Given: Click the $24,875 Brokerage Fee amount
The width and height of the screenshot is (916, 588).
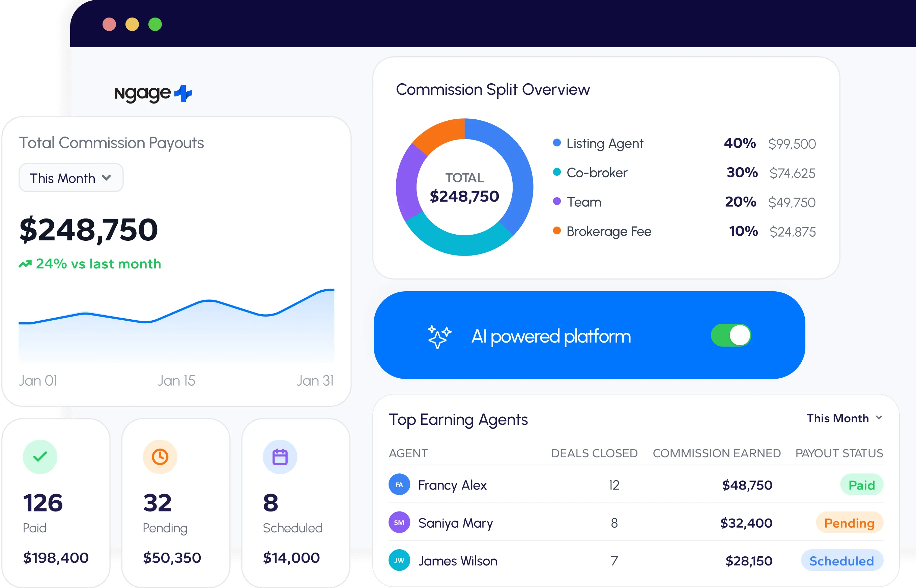Looking at the screenshot, I should (x=793, y=232).
